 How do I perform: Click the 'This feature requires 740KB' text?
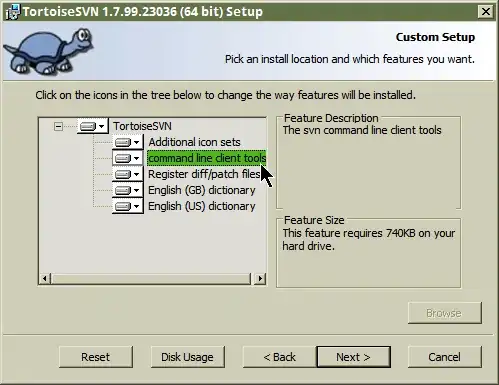coord(369,239)
